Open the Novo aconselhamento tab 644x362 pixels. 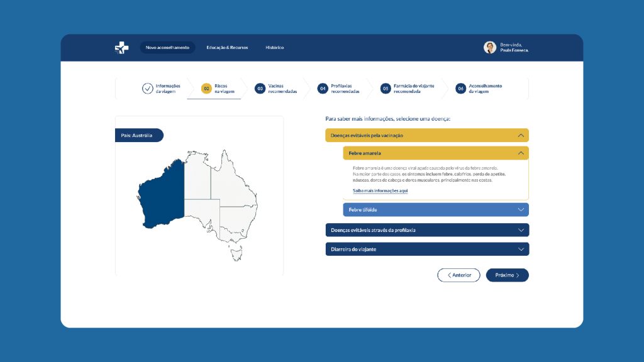167,48
